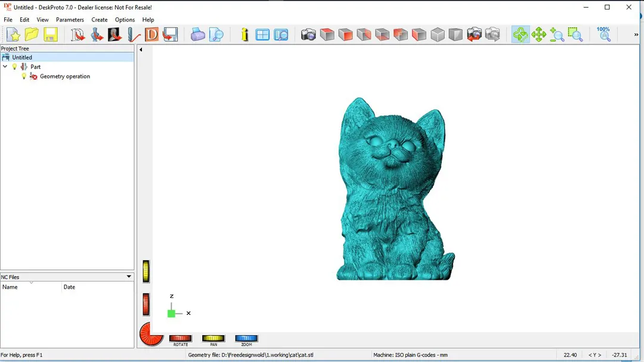Click the 22.40 coordinate in status bar

pyautogui.click(x=570, y=355)
